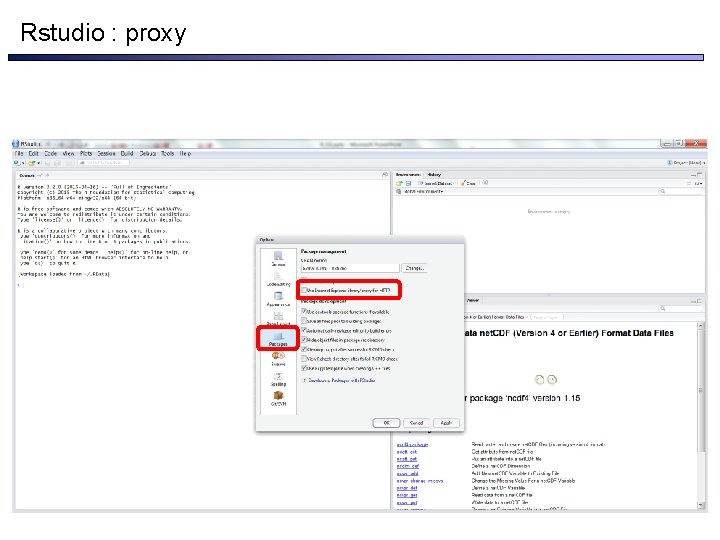Open the Code Editing options section
The width and height of the screenshot is (720, 540).
point(278,279)
